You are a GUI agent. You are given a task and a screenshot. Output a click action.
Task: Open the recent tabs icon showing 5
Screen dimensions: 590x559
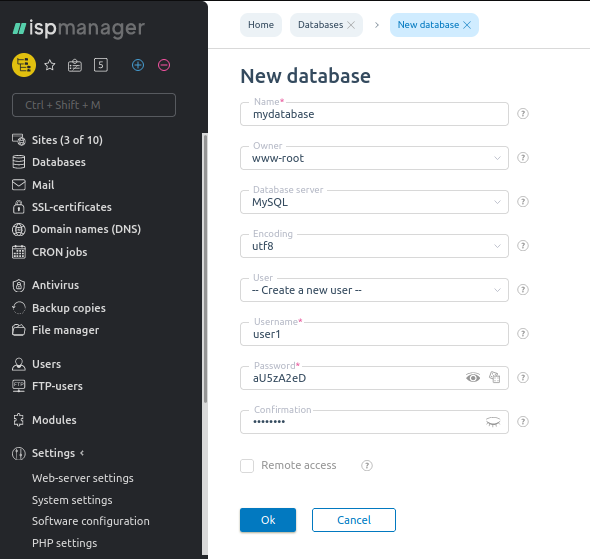[100, 65]
